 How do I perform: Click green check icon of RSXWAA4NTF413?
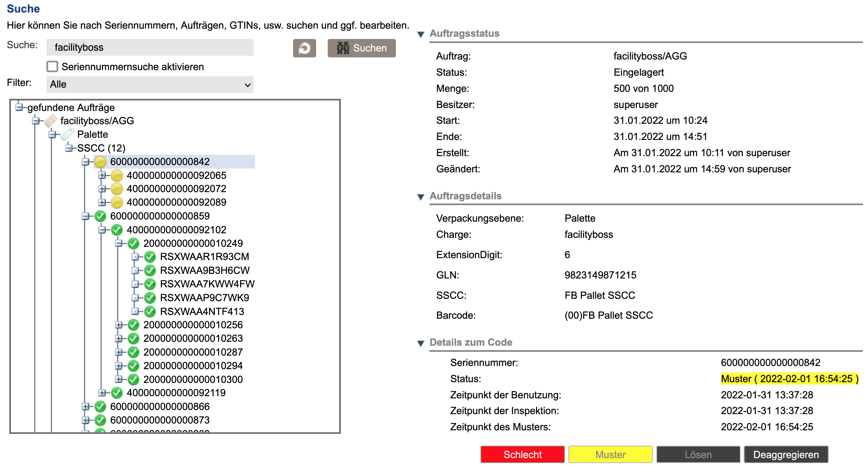pyautogui.click(x=150, y=311)
